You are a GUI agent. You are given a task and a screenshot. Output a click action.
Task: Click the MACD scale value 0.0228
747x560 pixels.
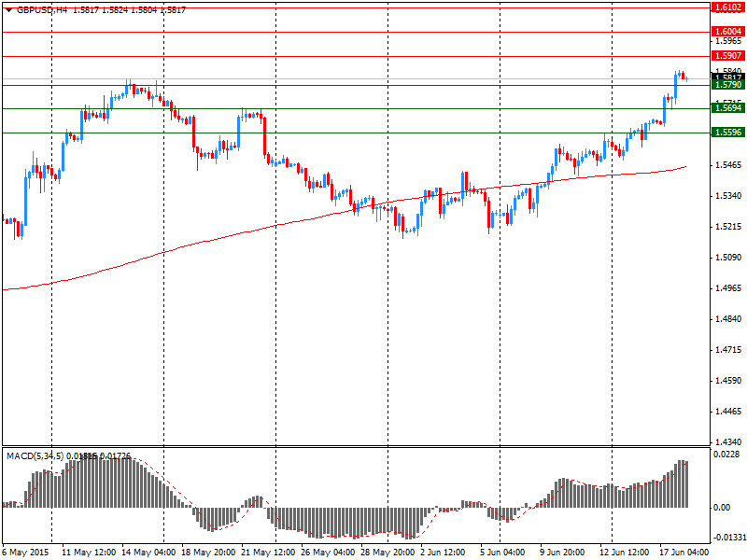pyautogui.click(x=726, y=455)
